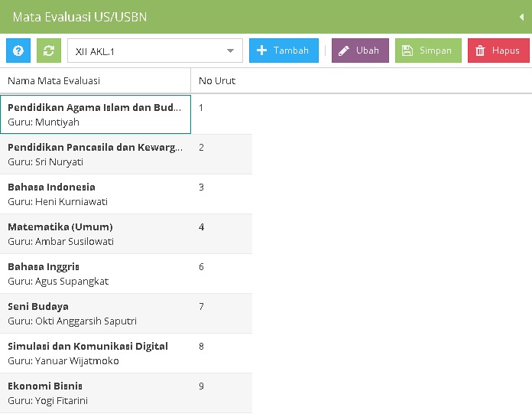Click the Simpan save button

(x=428, y=51)
